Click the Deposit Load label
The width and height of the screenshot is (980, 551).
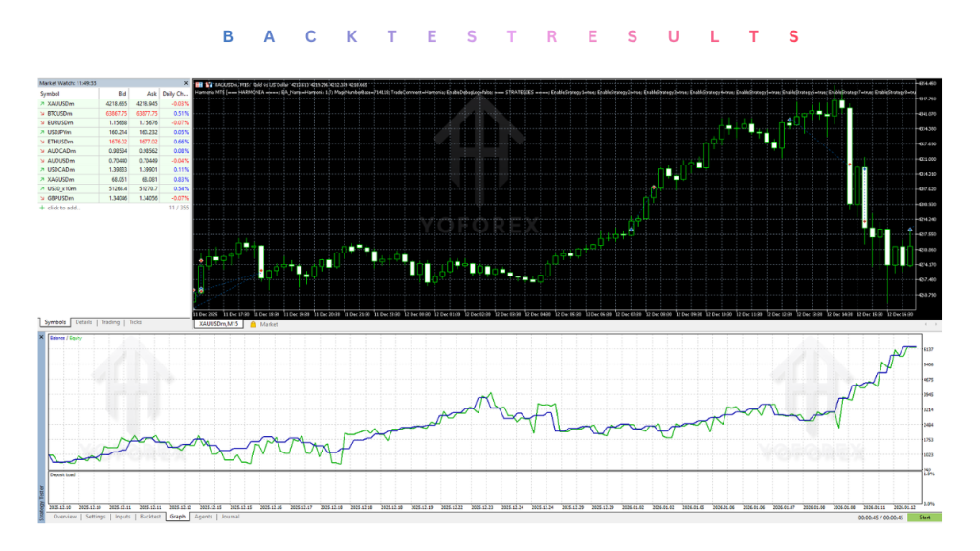point(62,475)
